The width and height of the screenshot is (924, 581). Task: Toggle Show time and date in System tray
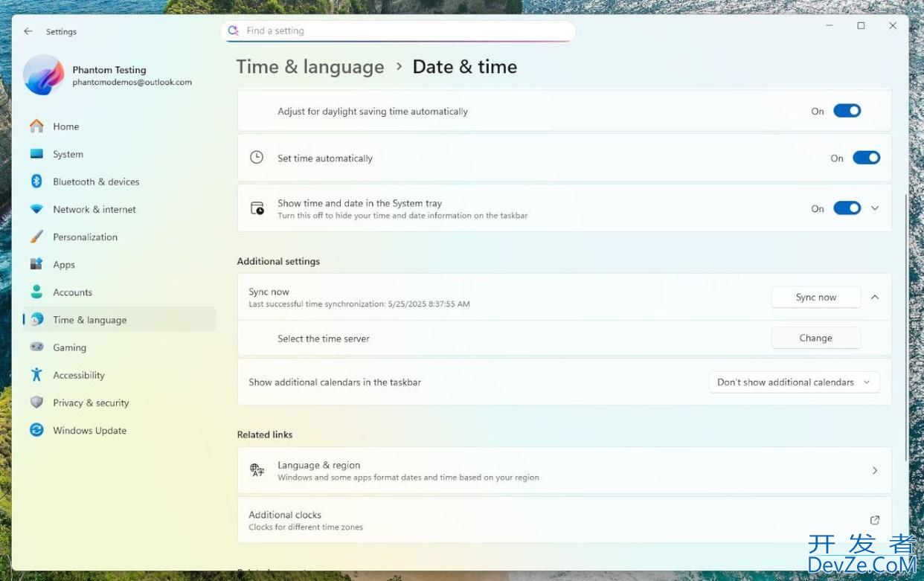[x=847, y=208]
